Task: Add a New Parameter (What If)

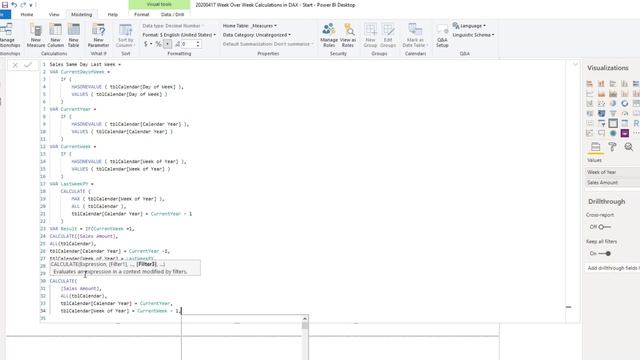Action: click(x=98, y=35)
